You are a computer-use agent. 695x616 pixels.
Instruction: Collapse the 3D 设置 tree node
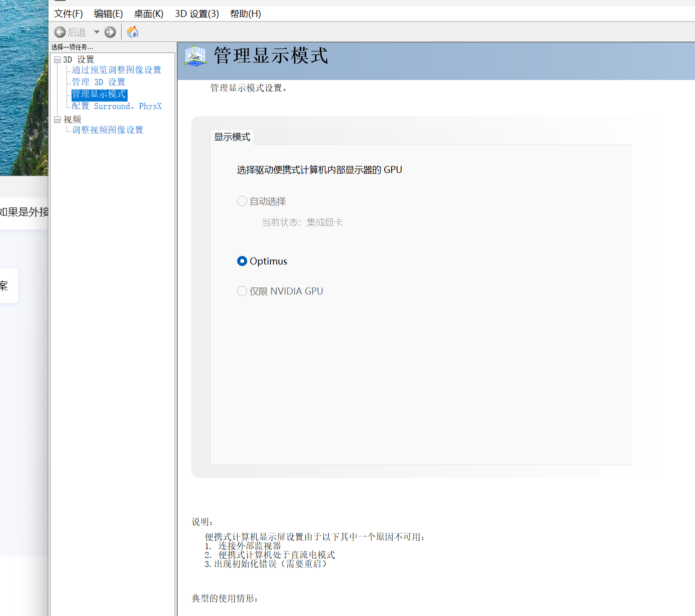coord(58,59)
